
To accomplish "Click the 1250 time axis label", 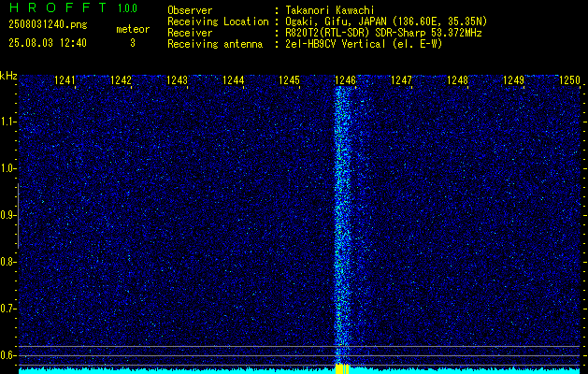I will [x=569, y=80].
